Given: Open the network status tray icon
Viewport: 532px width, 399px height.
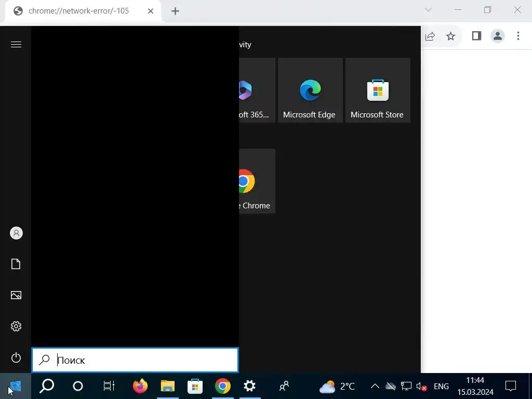Looking at the screenshot, I should tap(406, 386).
